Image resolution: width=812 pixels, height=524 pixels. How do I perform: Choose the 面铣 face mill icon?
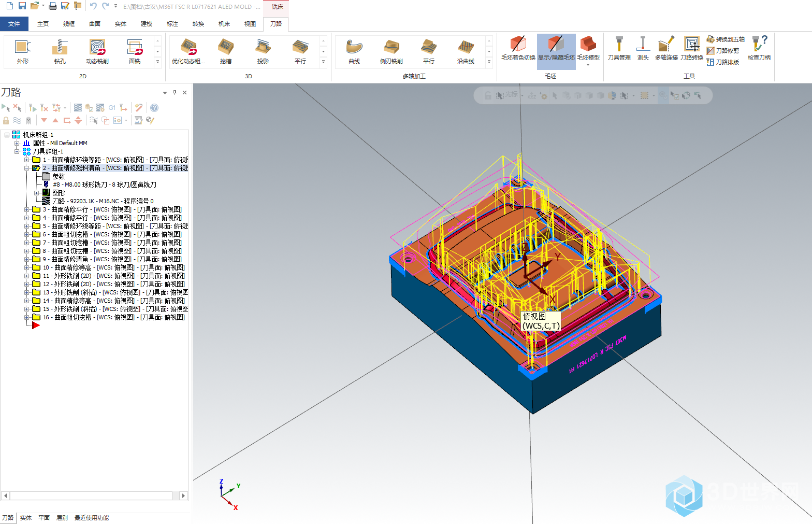(135, 51)
